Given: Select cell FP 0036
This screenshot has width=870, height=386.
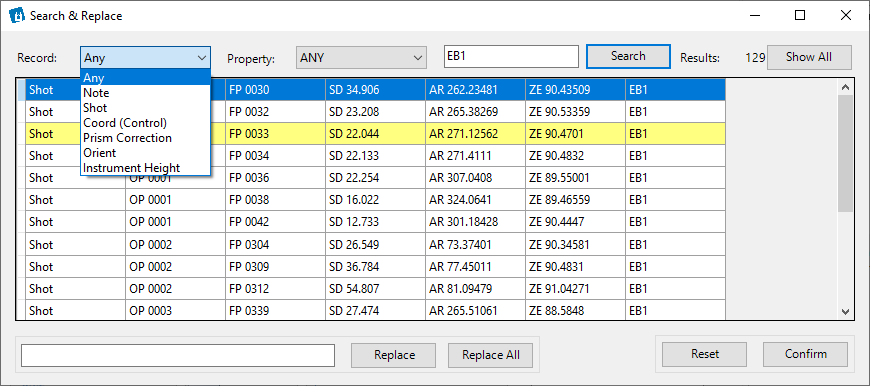Looking at the screenshot, I should point(275,177).
